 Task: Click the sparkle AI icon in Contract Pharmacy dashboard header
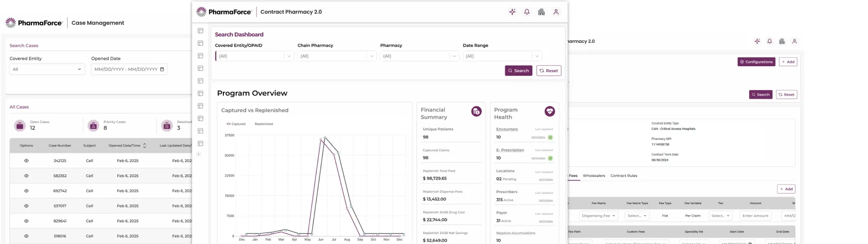point(512,12)
